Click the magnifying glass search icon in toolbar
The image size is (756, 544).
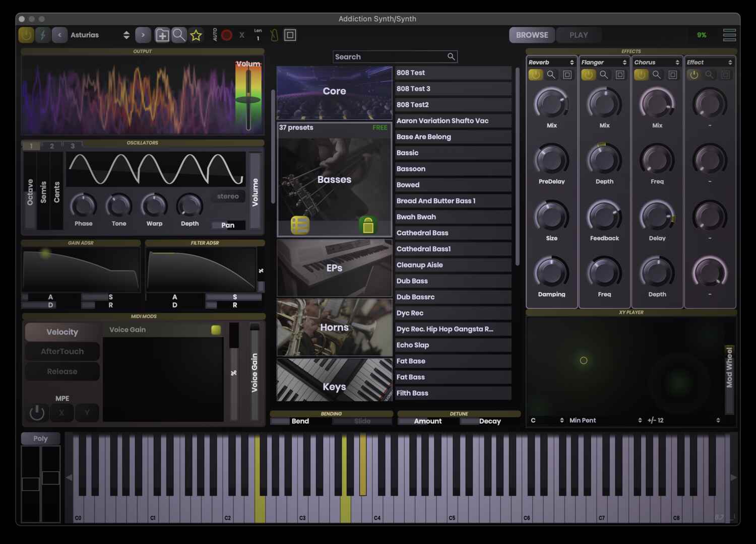(x=179, y=35)
